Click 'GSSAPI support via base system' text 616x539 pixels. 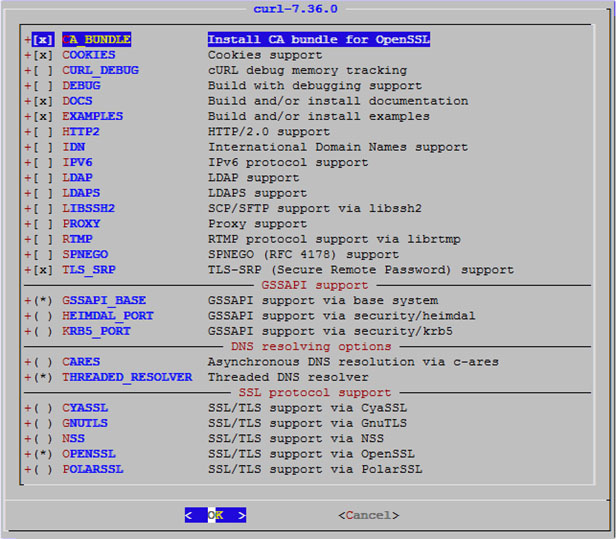tap(323, 301)
